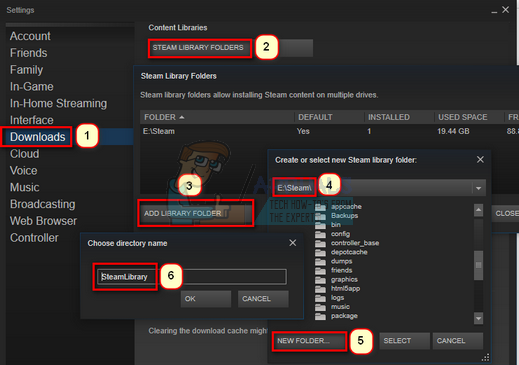
Task: Click the folder list scroll down arrow
Action: 478,318
